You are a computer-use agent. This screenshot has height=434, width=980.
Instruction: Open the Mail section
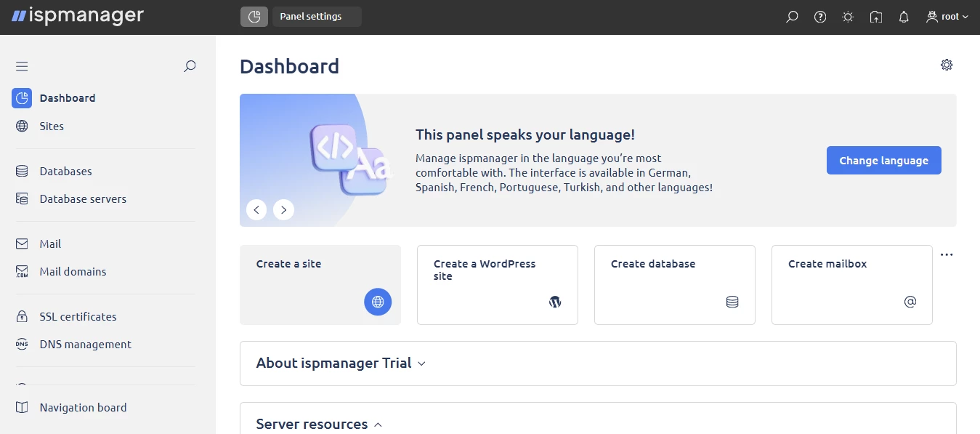coord(49,244)
